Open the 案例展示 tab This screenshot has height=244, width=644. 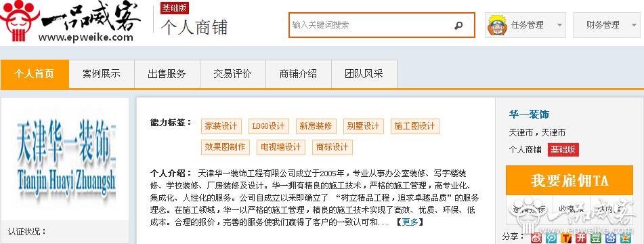[102, 75]
